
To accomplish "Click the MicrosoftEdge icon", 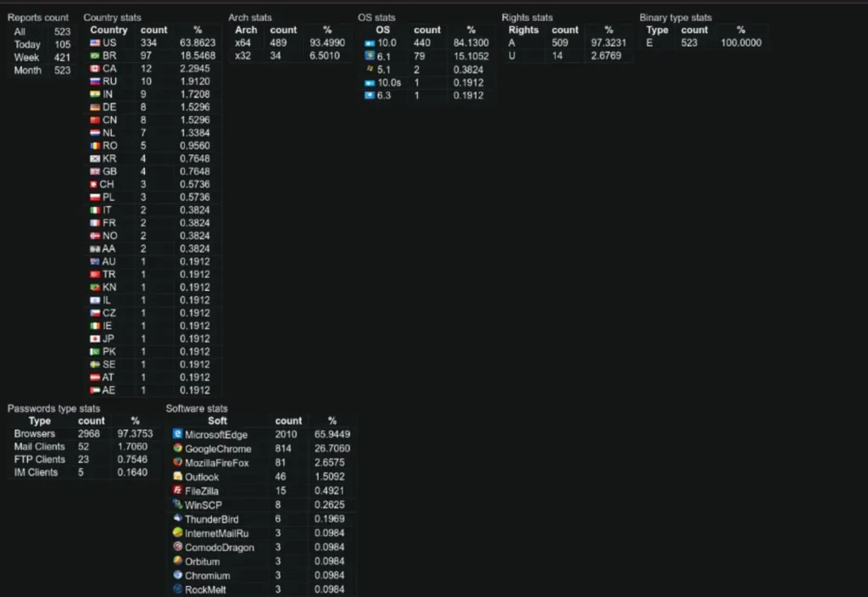I will pyautogui.click(x=178, y=433).
